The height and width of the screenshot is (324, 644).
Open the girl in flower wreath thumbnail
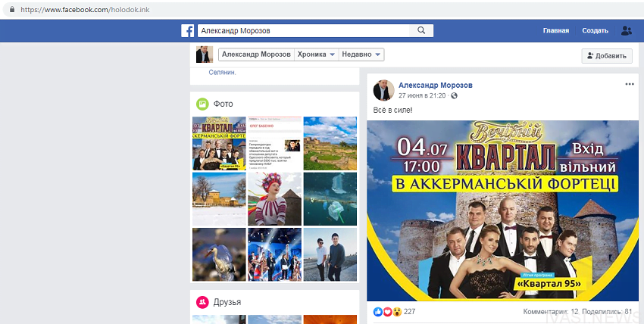point(274,199)
